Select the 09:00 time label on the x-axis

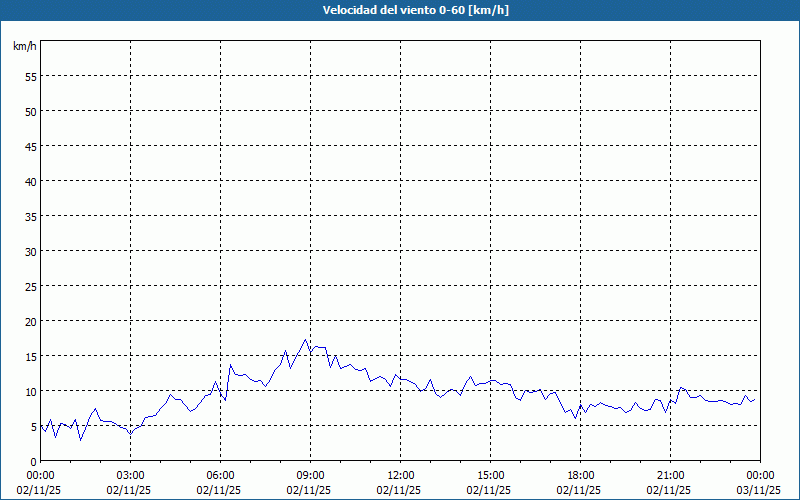[x=311, y=475]
